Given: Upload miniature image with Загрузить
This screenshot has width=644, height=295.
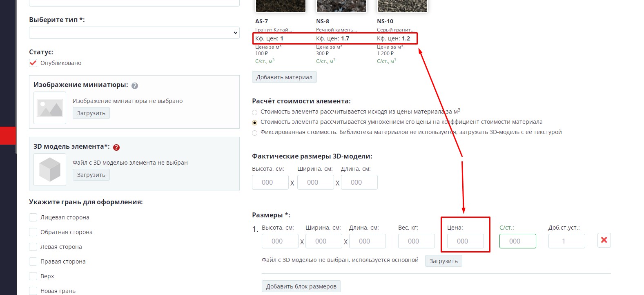Looking at the screenshot, I should [x=91, y=113].
